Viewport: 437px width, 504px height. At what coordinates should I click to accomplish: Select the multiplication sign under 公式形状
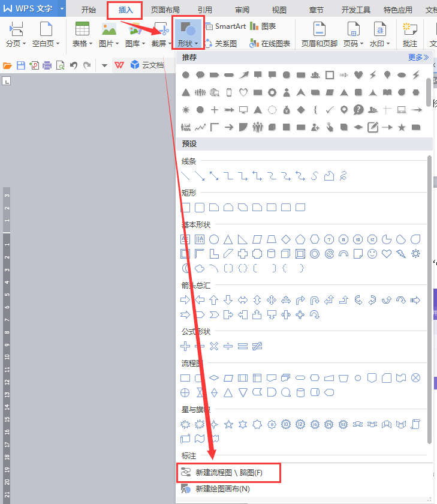tap(214, 346)
